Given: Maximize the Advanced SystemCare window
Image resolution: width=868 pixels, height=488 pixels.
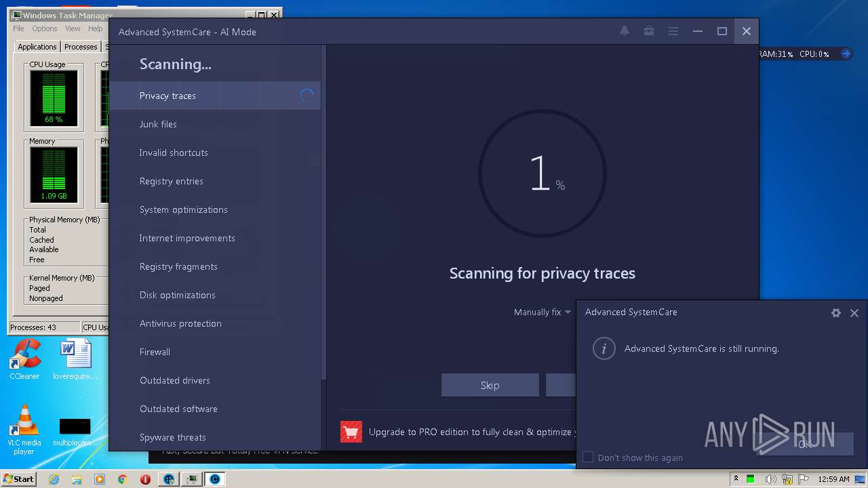Looking at the screenshot, I should (722, 31).
